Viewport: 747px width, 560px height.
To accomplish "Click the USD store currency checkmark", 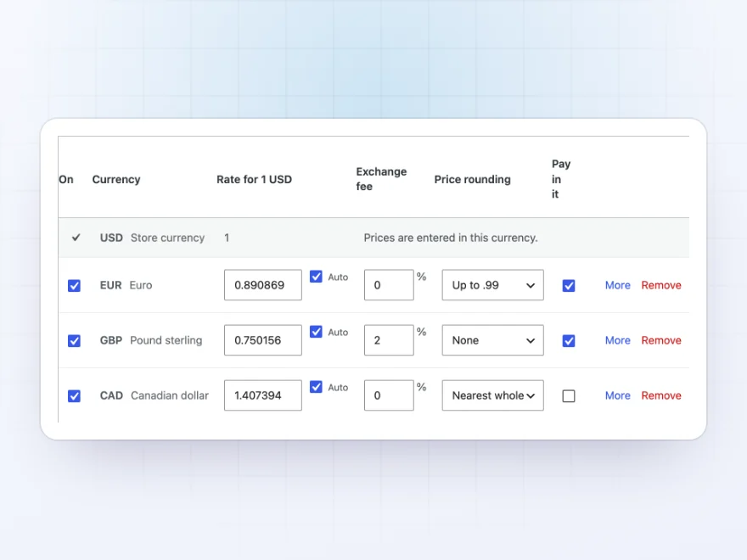I will (x=76, y=237).
